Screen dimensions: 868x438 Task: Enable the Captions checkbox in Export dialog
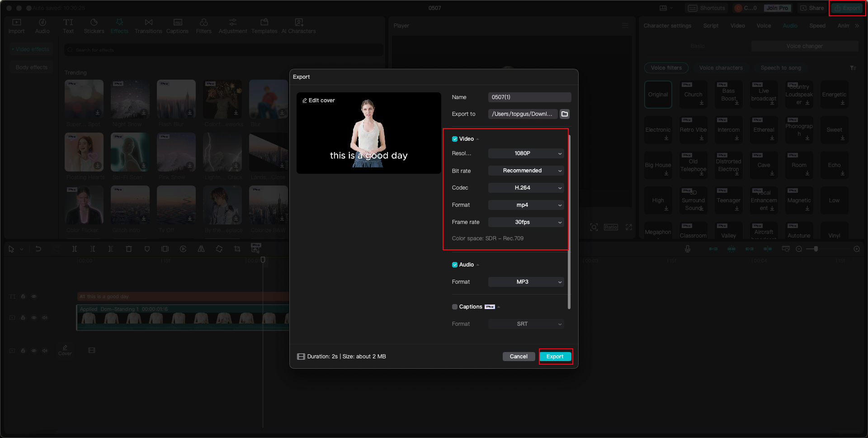[x=455, y=307]
